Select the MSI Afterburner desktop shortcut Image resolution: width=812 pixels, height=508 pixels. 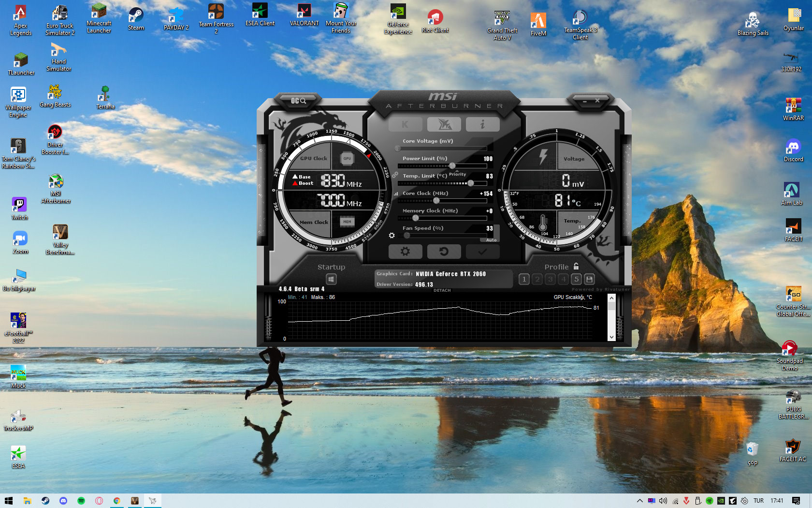coord(56,189)
